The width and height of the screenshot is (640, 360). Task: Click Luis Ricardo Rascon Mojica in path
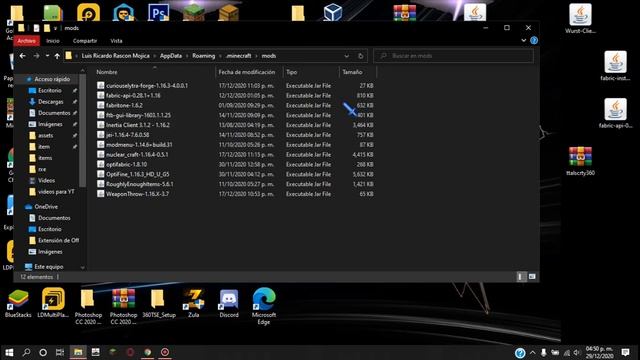tap(116, 56)
